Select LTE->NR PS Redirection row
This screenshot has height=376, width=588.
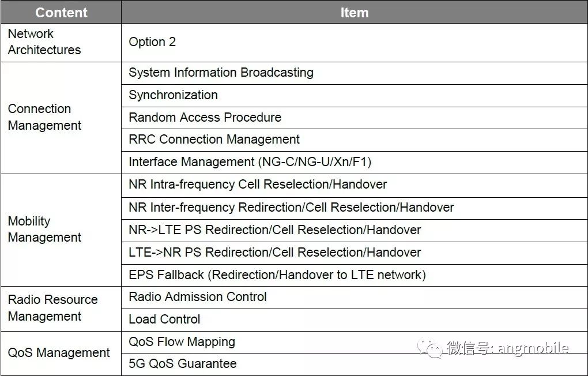355,253
